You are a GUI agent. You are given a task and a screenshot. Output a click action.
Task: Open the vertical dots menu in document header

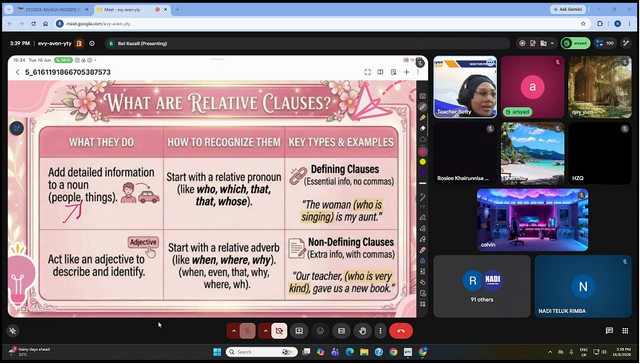[x=418, y=72]
